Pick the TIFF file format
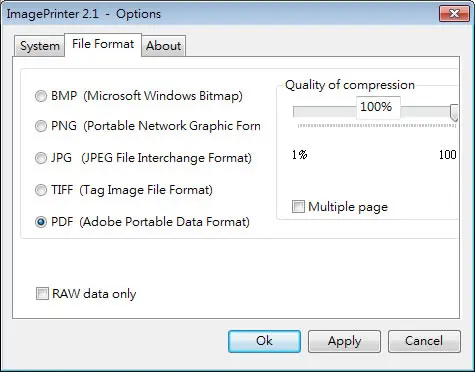Image resolution: width=475 pixels, height=372 pixels. pyautogui.click(x=41, y=190)
